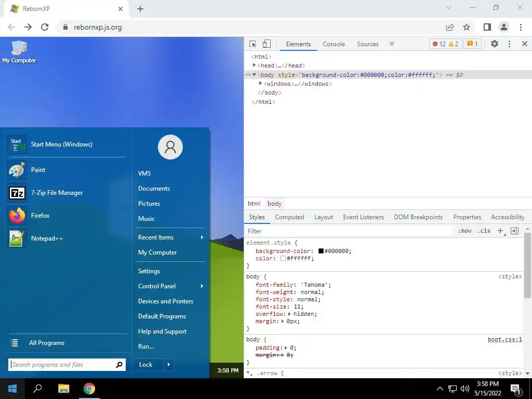
Task: Toggle the computed styles sidebar icon
Action: point(514,231)
